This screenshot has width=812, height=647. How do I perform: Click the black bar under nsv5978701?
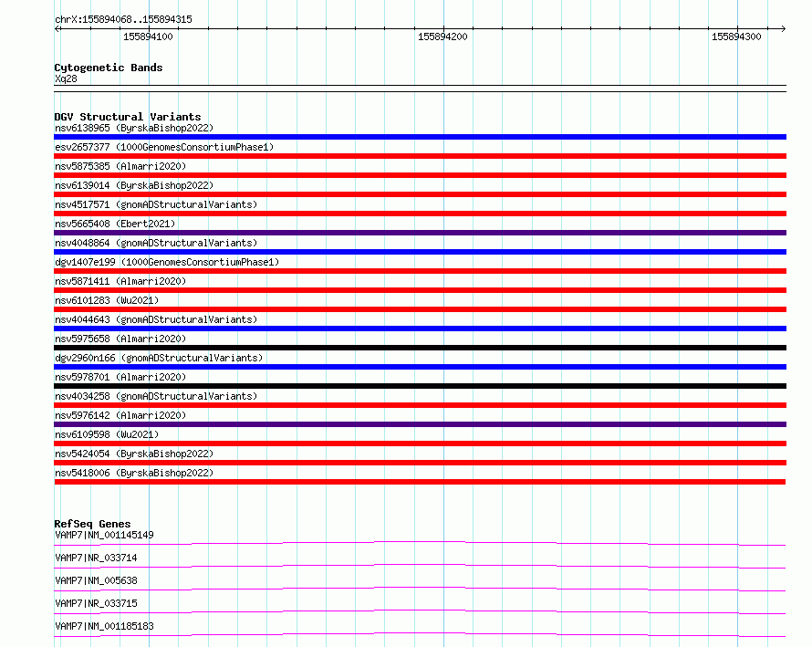click(x=420, y=386)
